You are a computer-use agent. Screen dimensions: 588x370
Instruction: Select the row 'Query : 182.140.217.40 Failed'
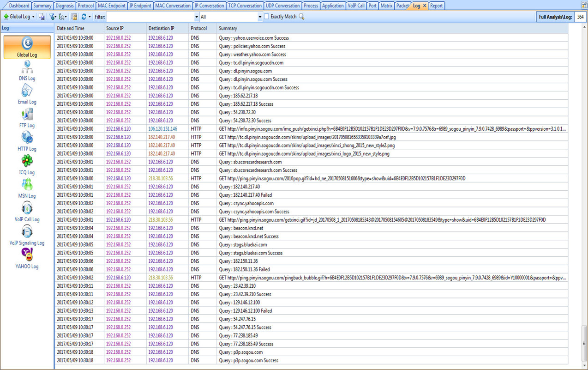(x=312, y=195)
